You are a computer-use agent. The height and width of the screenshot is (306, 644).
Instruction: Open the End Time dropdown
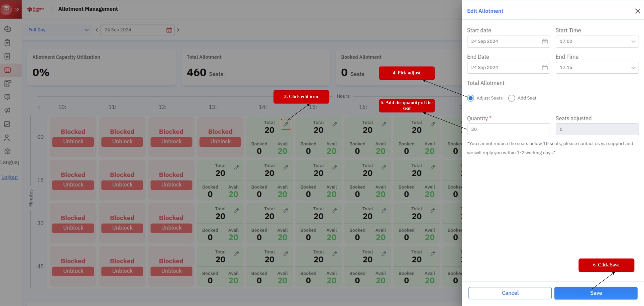(597, 68)
